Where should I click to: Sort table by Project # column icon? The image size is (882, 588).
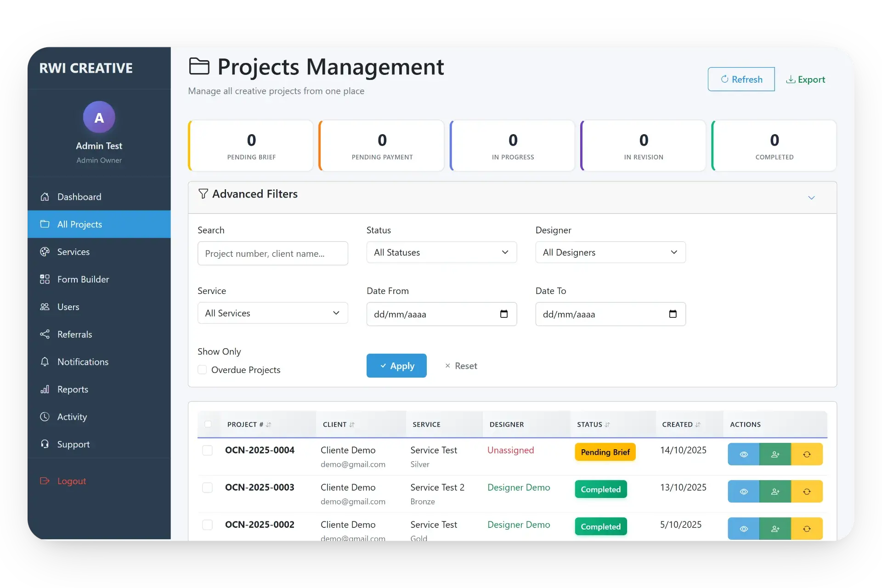269,424
